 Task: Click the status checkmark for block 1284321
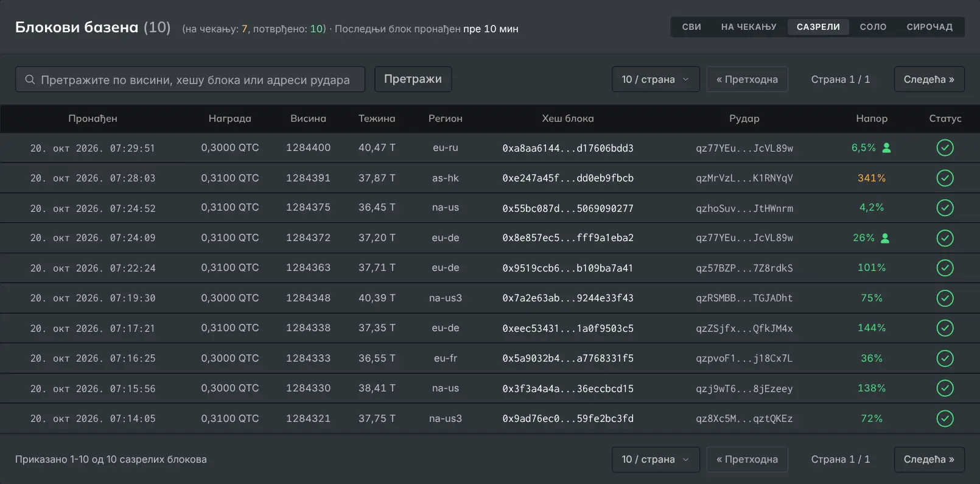[945, 418]
